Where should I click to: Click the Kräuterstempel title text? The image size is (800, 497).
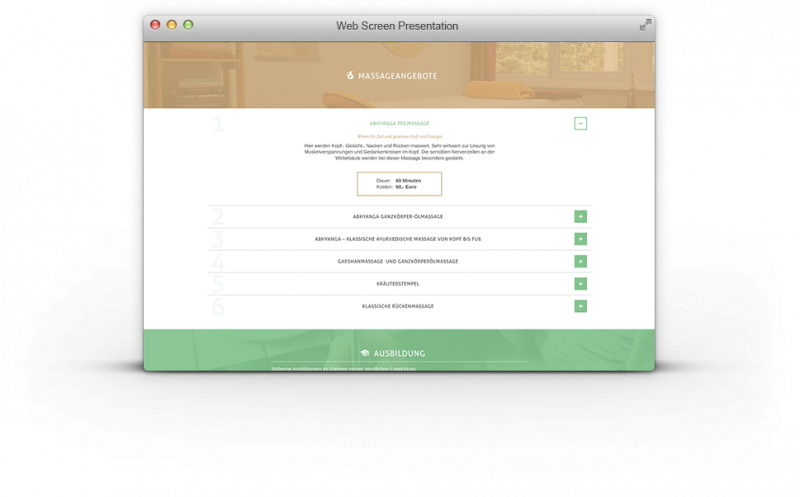pos(398,284)
